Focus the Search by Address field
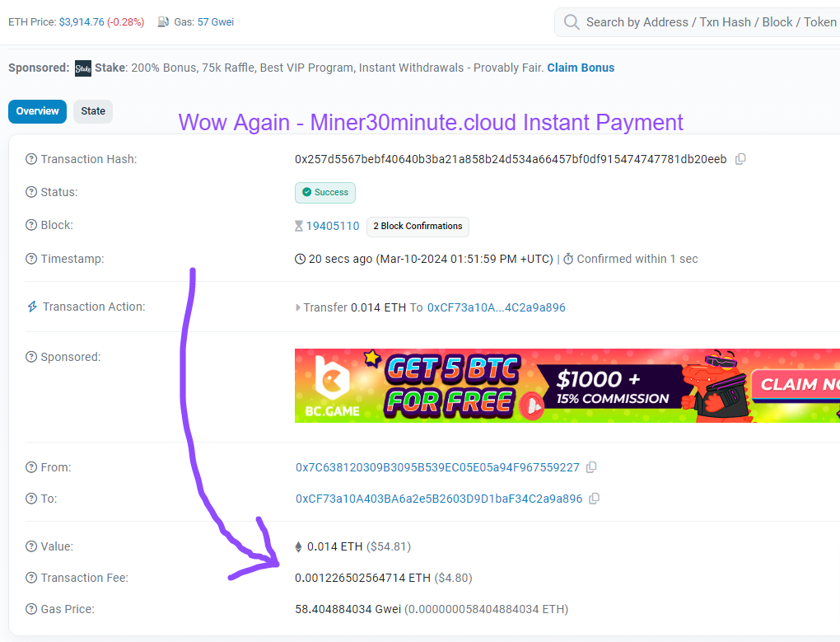840x642 pixels. point(698,22)
